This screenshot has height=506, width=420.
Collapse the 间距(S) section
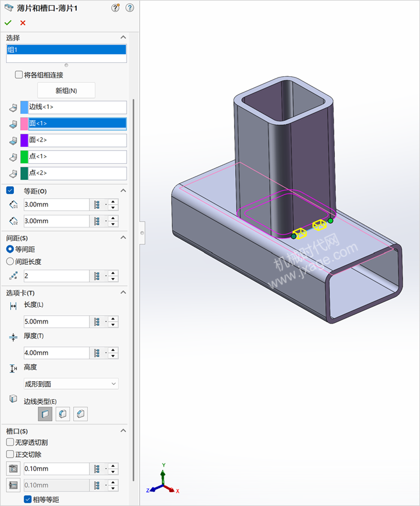tap(123, 238)
